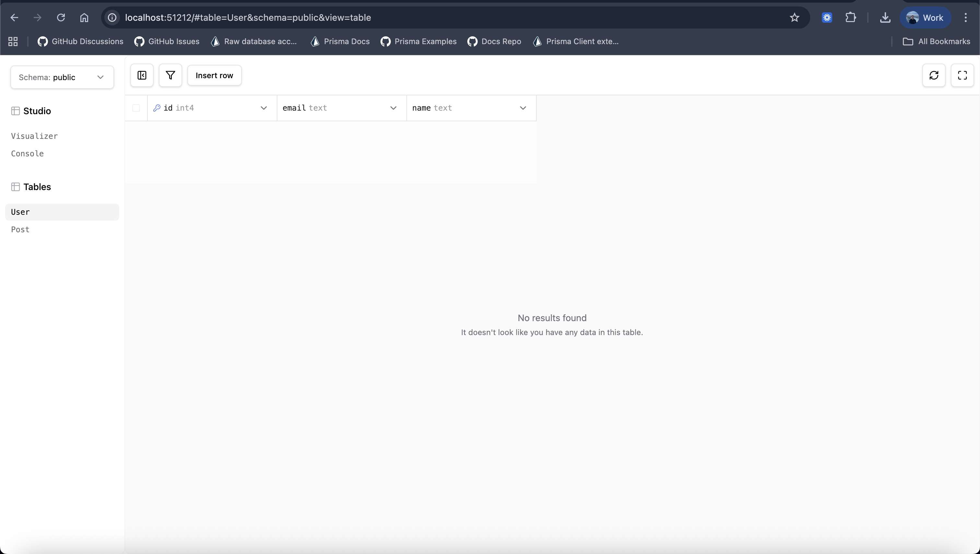Expand the name column chevron
The height and width of the screenshot is (554, 980).
pos(523,108)
